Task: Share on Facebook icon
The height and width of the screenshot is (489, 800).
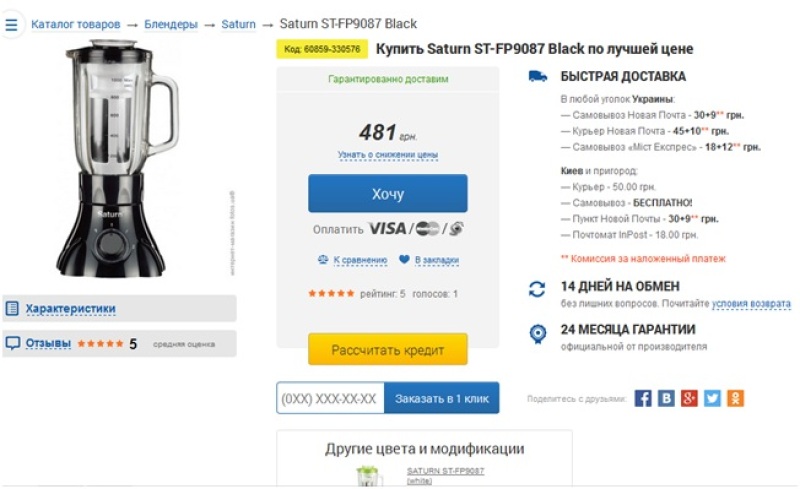Action: pyautogui.click(x=643, y=398)
